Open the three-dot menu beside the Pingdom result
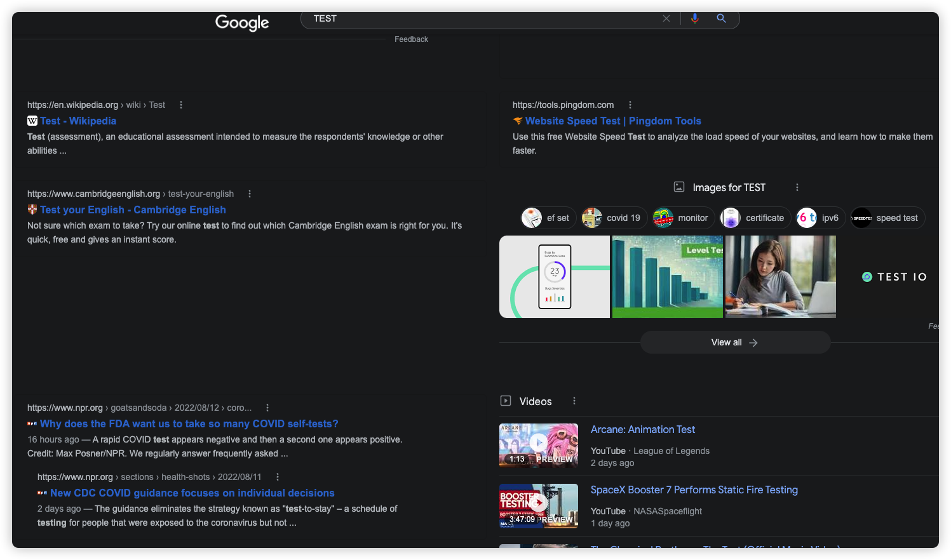Viewport: 951px width, 560px height. pos(630,105)
